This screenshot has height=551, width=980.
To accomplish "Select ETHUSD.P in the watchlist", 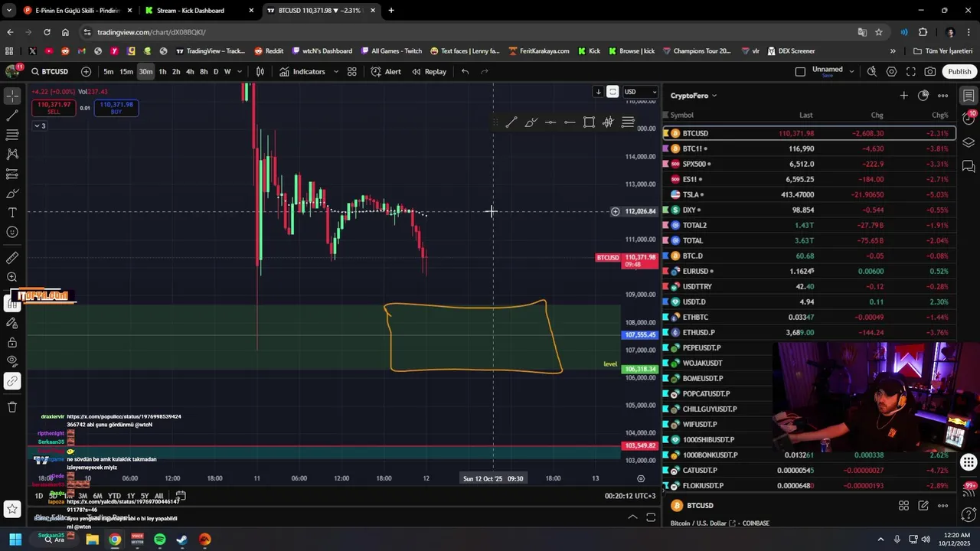I will (x=809, y=332).
